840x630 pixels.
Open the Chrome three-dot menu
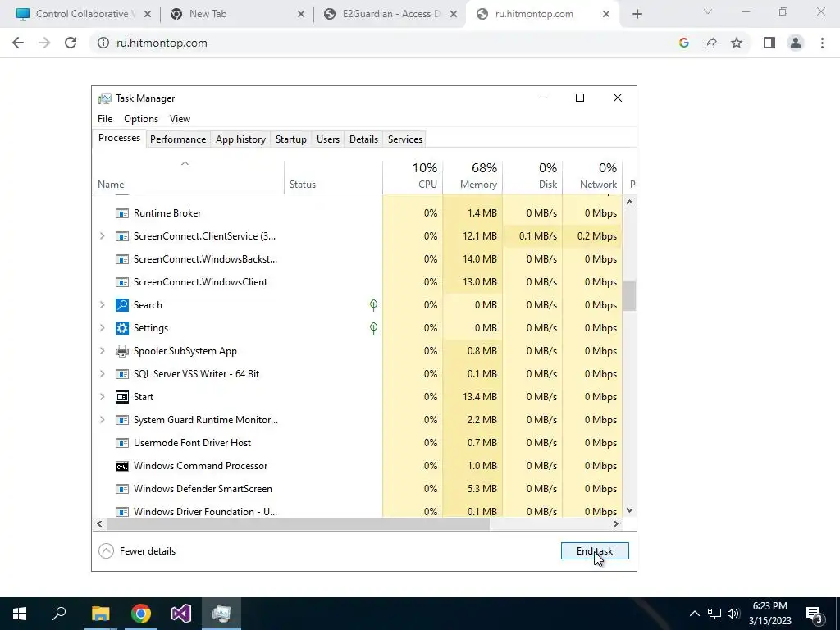822,43
